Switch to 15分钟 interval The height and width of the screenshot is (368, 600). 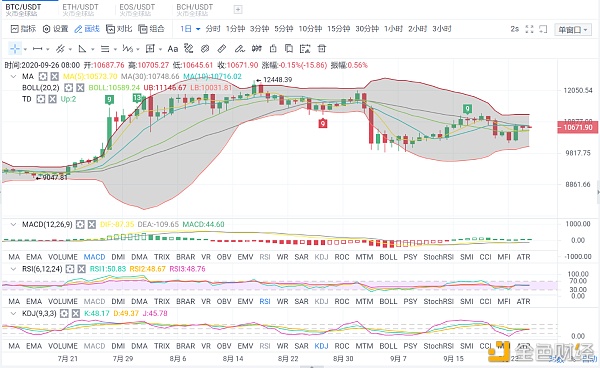pyautogui.click(x=338, y=29)
